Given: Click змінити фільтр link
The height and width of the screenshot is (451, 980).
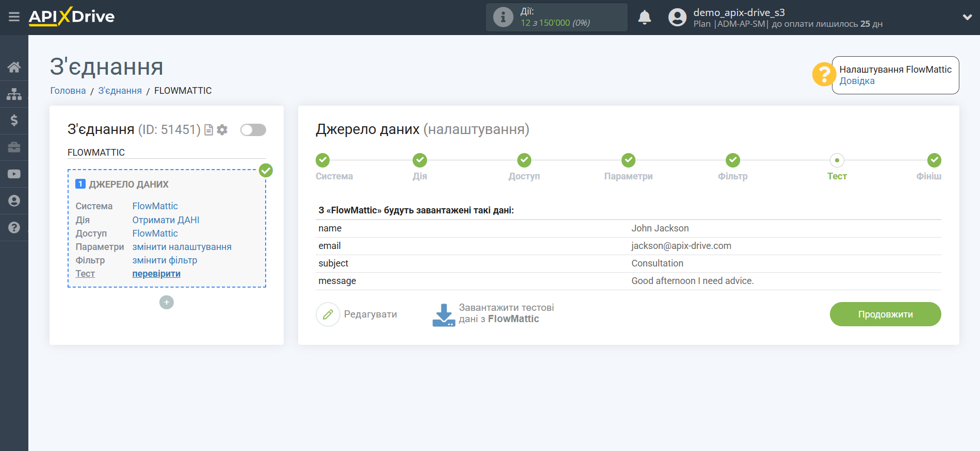Looking at the screenshot, I should pos(165,260).
